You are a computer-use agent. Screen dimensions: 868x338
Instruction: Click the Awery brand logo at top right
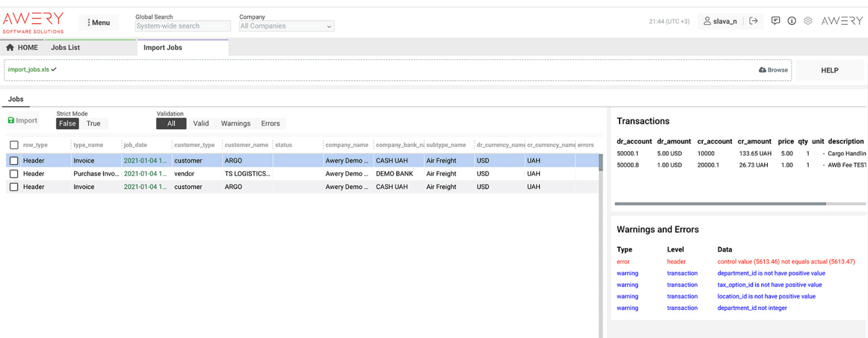(842, 21)
